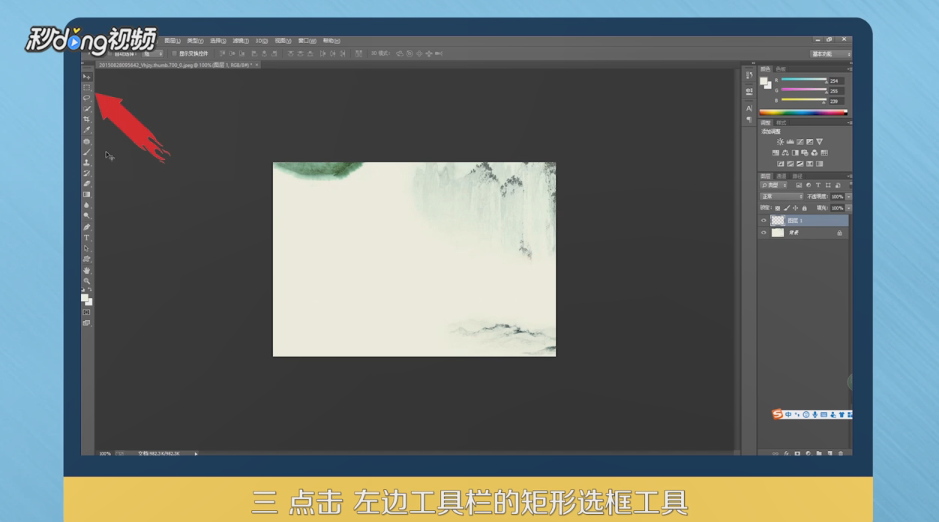Switch to the 样式 panel tab

point(781,123)
